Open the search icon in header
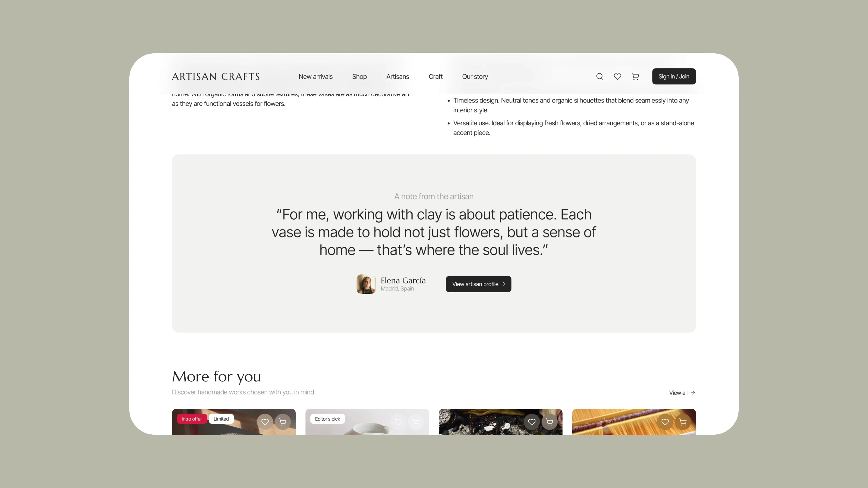Viewport: 868px width, 488px height. click(x=599, y=77)
